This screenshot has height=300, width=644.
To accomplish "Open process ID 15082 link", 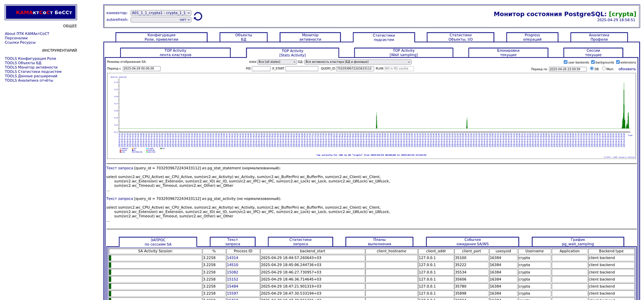I will pos(233,272).
